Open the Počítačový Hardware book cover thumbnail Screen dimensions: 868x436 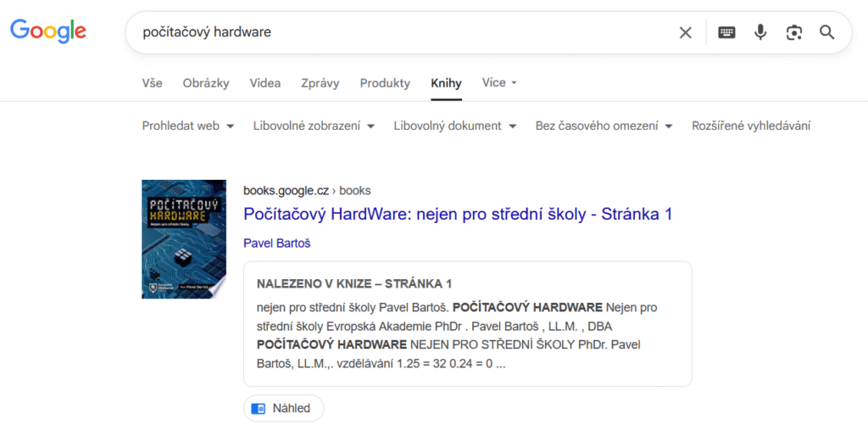point(184,238)
